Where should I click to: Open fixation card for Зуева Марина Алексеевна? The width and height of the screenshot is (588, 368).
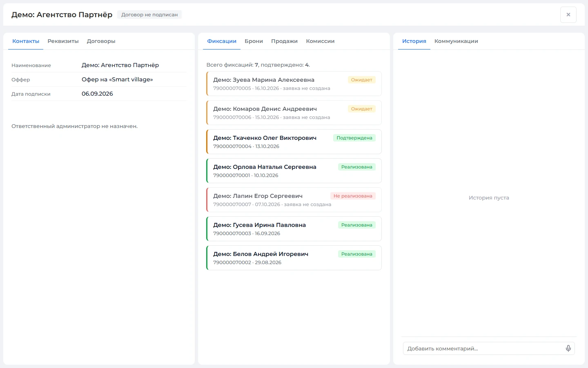pos(294,84)
